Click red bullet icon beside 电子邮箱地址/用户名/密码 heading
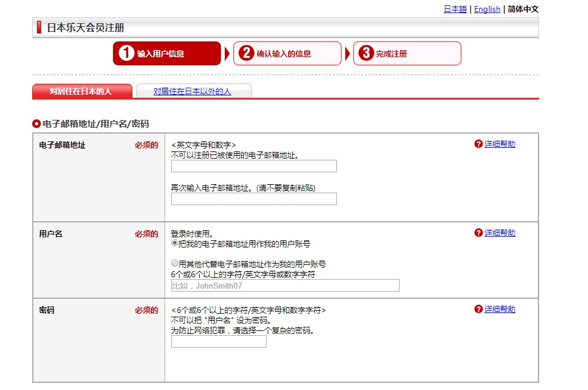 36,124
